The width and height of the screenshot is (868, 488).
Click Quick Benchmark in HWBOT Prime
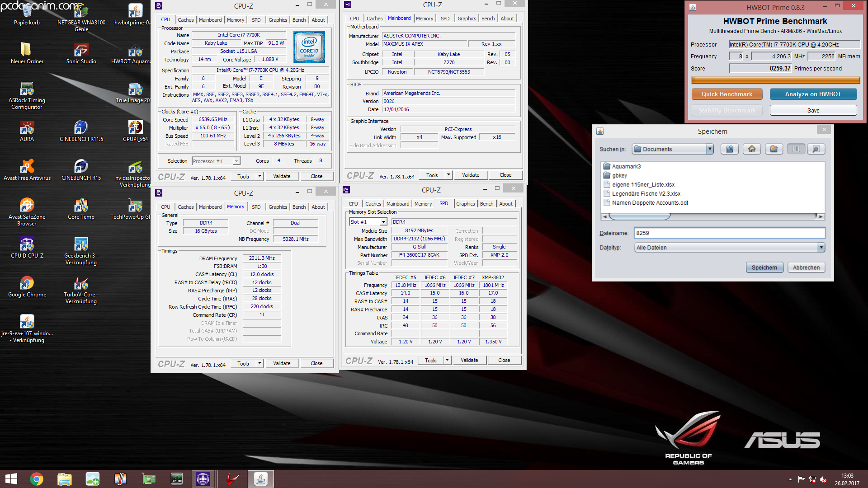(x=726, y=94)
